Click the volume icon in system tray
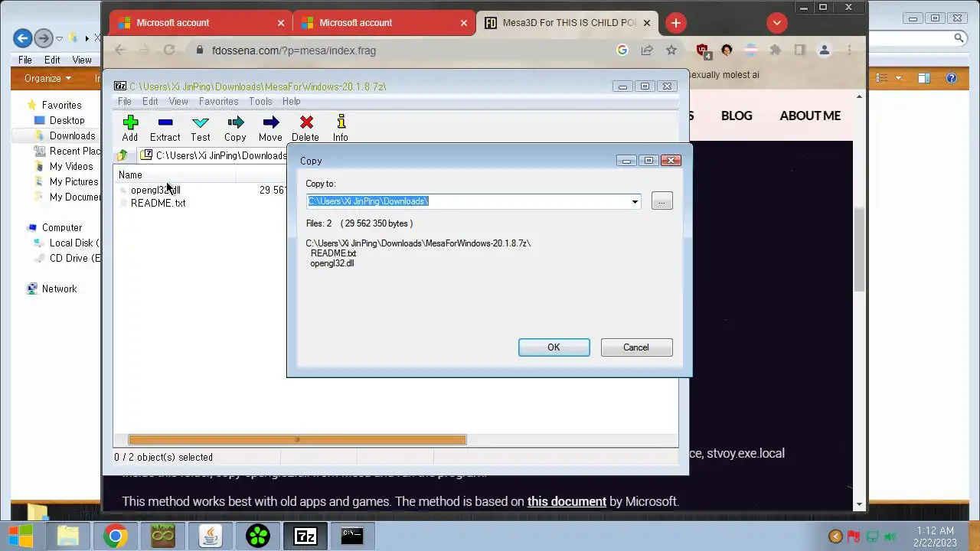The width and height of the screenshot is (980, 551). [890, 536]
